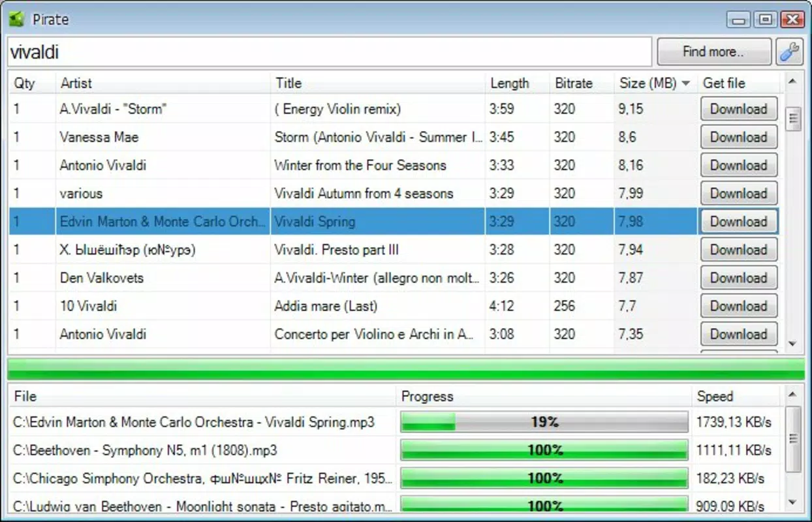812x522 pixels.
Task: Download the Vivaldi Spring track
Action: pos(739,222)
